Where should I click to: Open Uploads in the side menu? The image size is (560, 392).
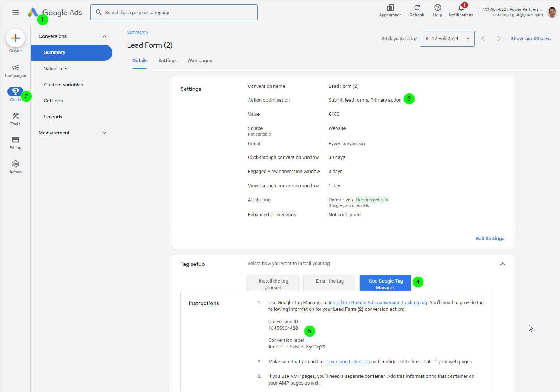pos(53,117)
